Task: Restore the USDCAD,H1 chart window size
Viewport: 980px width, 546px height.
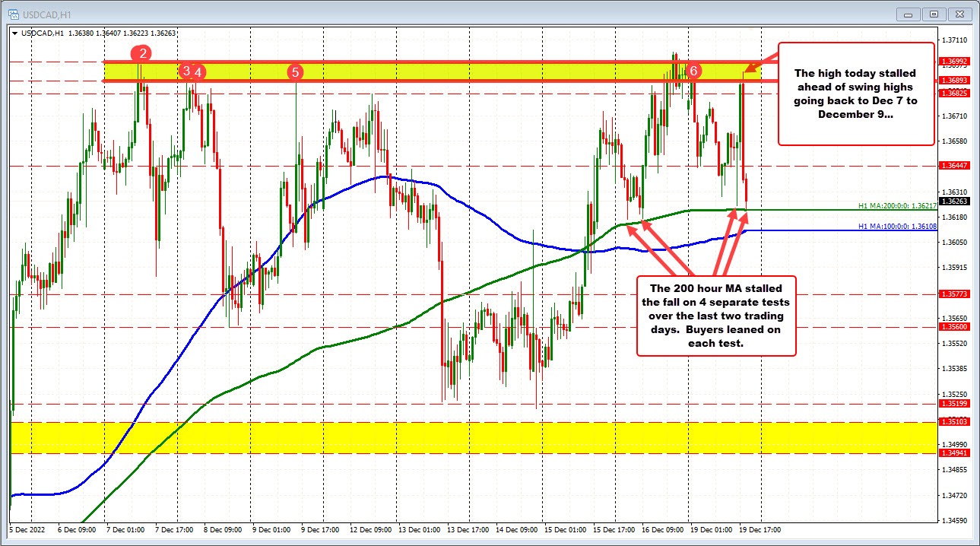Action: point(934,14)
